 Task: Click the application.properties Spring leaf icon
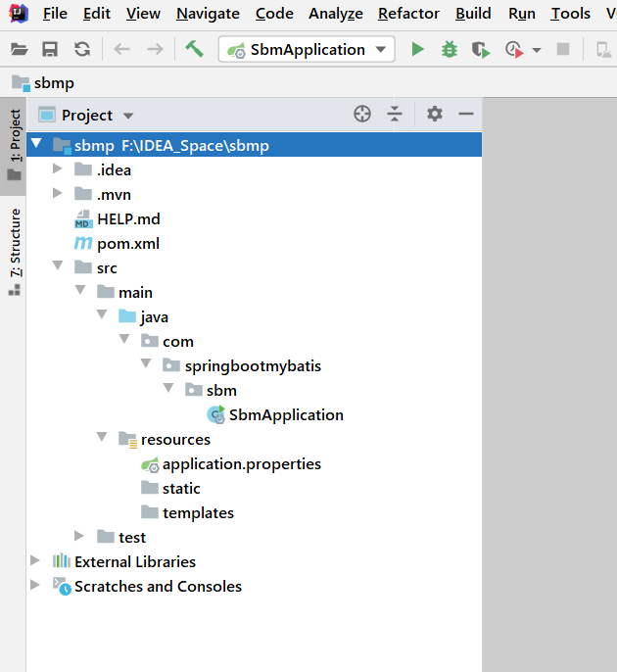tap(150, 464)
